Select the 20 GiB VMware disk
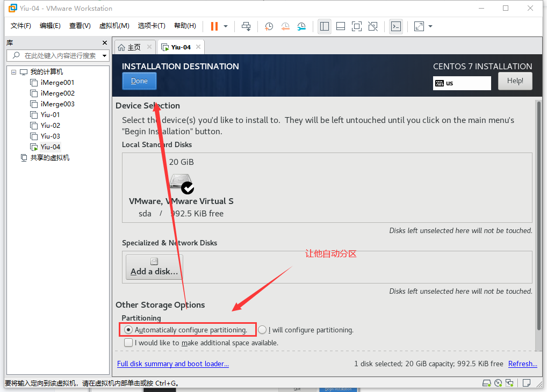The image size is (547, 392). point(181,187)
